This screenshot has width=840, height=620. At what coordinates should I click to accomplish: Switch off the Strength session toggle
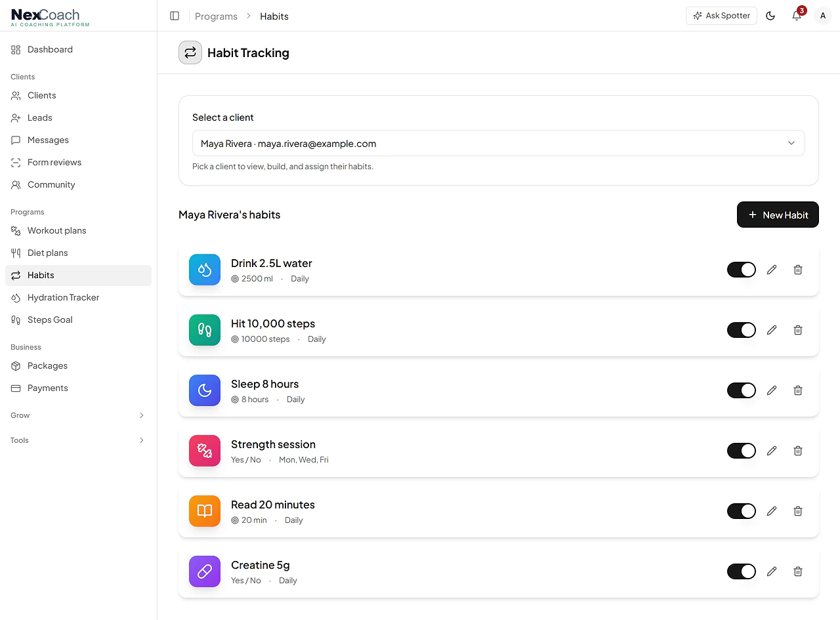pos(742,451)
